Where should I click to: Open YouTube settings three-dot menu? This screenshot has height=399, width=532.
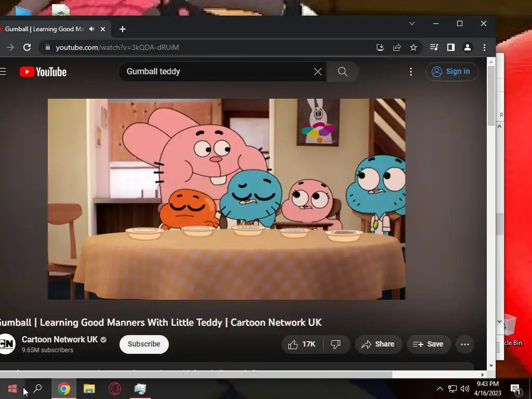pyautogui.click(x=411, y=72)
